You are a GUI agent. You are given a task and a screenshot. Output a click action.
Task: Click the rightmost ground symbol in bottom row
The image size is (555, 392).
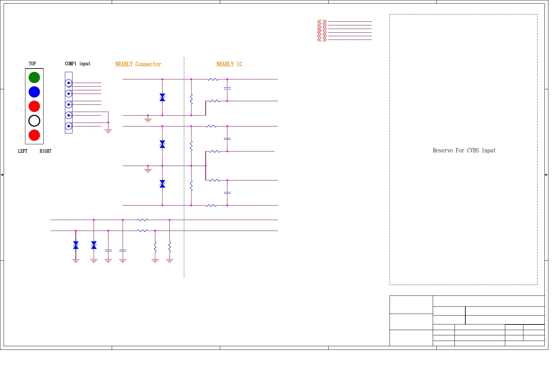pos(169,261)
